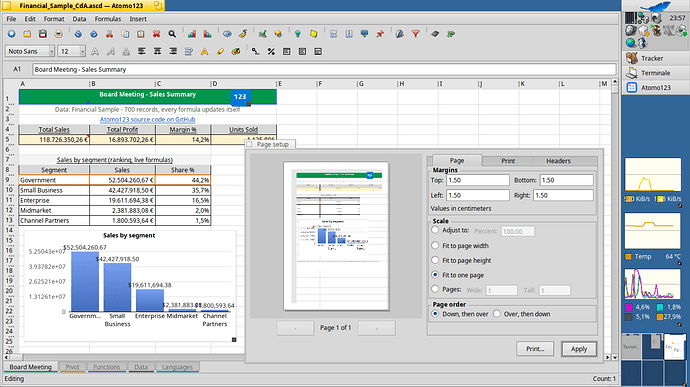Click the align left icon
The image size is (690, 387).
click(x=142, y=52)
